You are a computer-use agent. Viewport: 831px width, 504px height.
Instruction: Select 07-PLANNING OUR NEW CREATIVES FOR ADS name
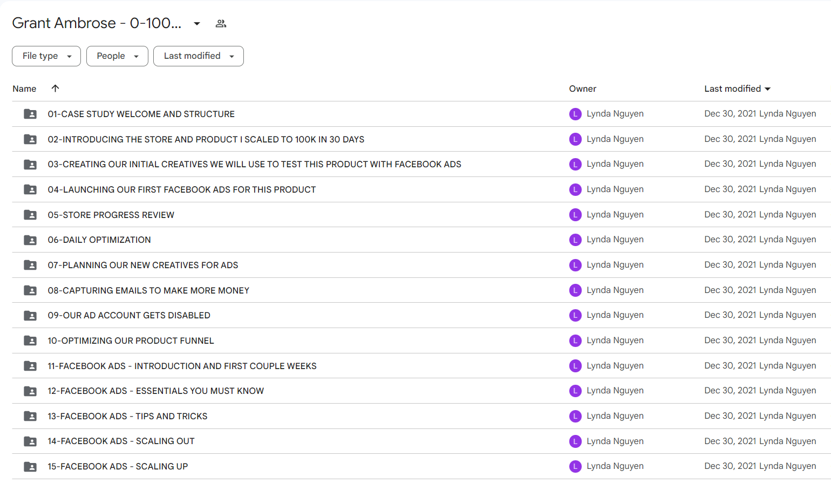coord(143,265)
